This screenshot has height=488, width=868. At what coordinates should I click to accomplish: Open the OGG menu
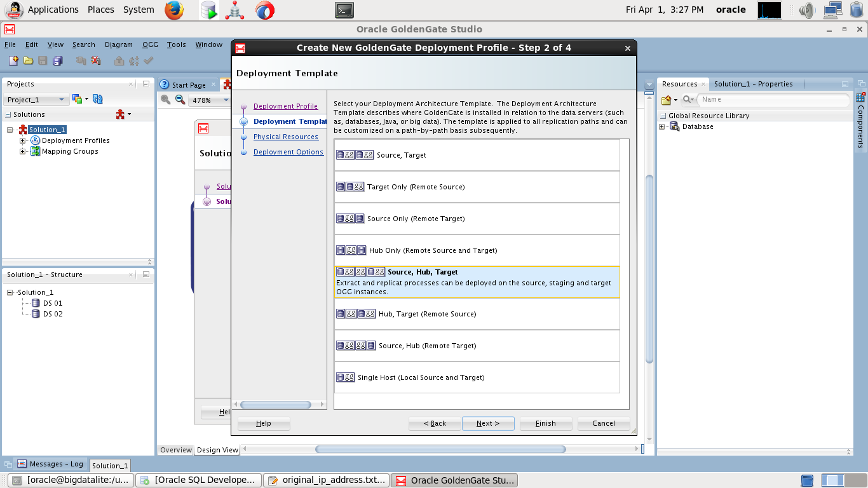pyautogui.click(x=151, y=44)
